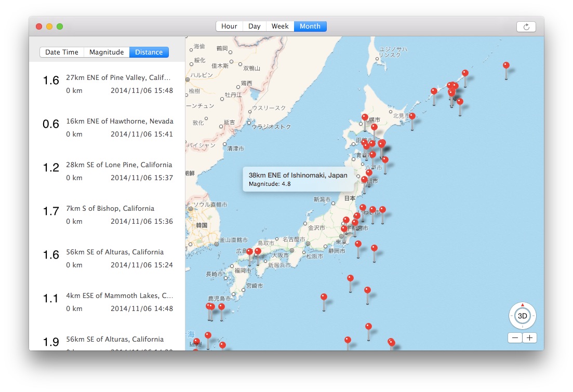This screenshot has width=573, height=392.
Task: Select 28km SE of Lone Pine entry
Action: pos(107,171)
